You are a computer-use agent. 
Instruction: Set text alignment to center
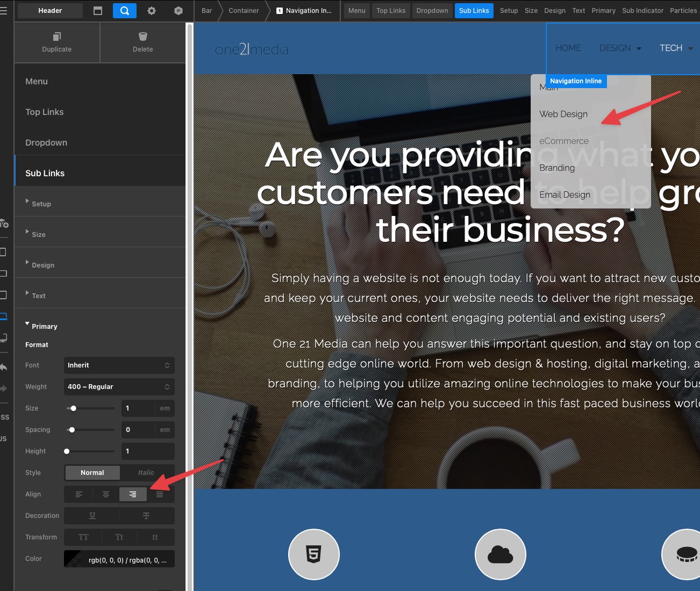[106, 494]
